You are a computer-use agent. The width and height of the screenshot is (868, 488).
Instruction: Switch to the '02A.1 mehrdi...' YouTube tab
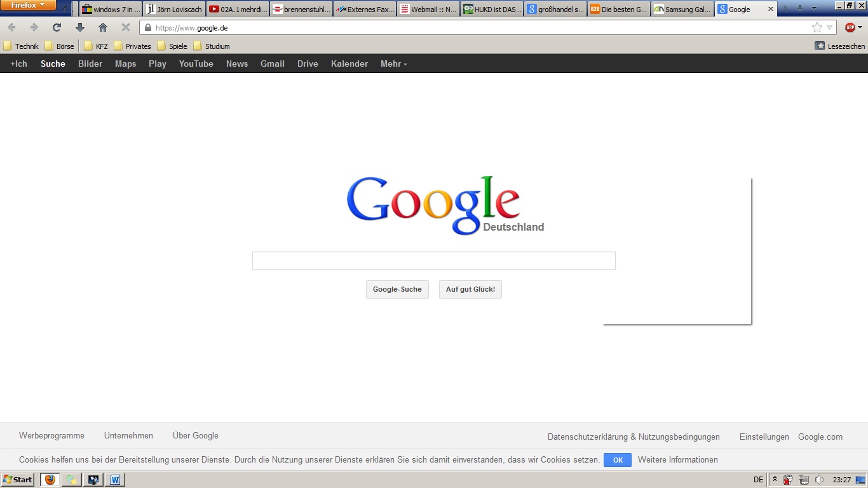coord(238,10)
